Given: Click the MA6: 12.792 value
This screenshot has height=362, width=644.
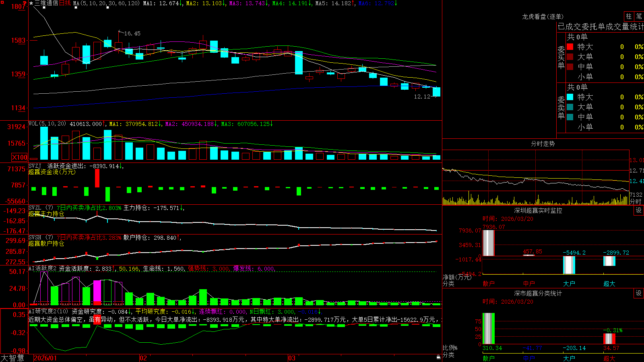Looking at the screenshot, I should click(376, 3).
